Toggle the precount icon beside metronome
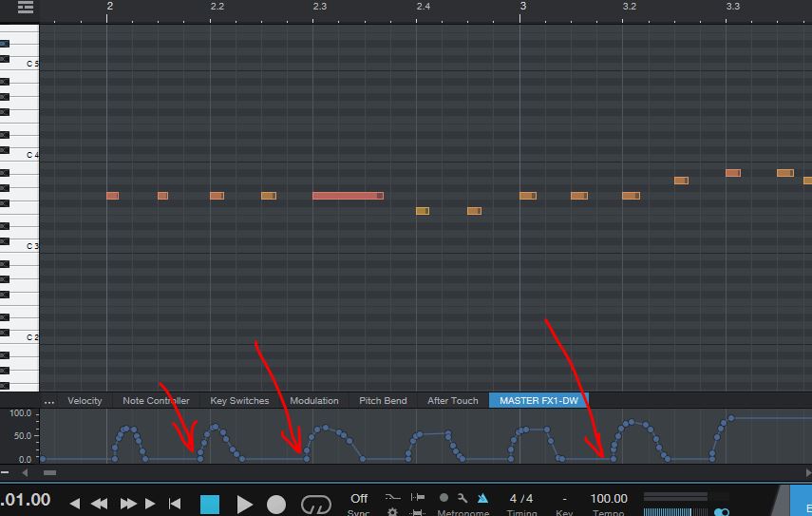Viewport: 812px width, 516px height. coord(444,498)
